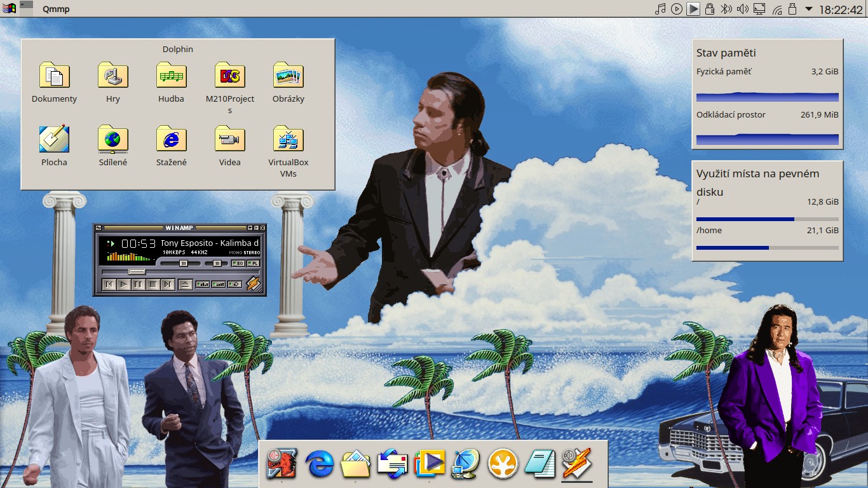Toggle the PL playlist button in Winamp
This screenshot has height=488, width=868.
pos(254,263)
